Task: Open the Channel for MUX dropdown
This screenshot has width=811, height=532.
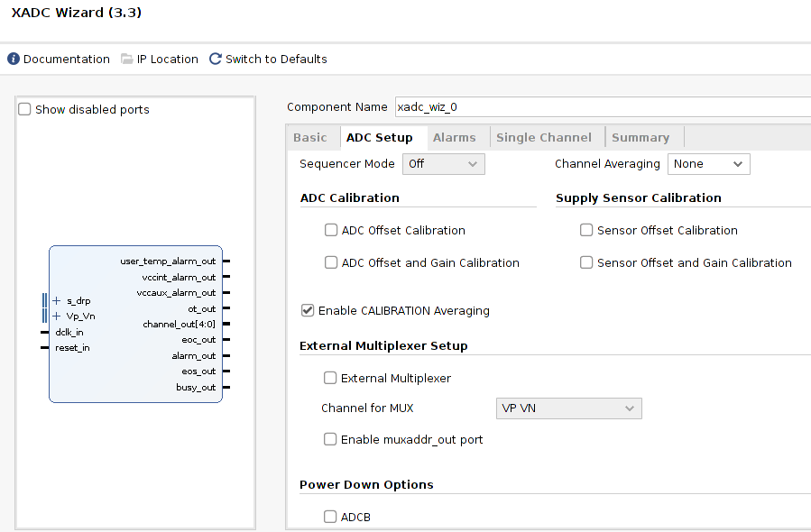Action: point(569,408)
